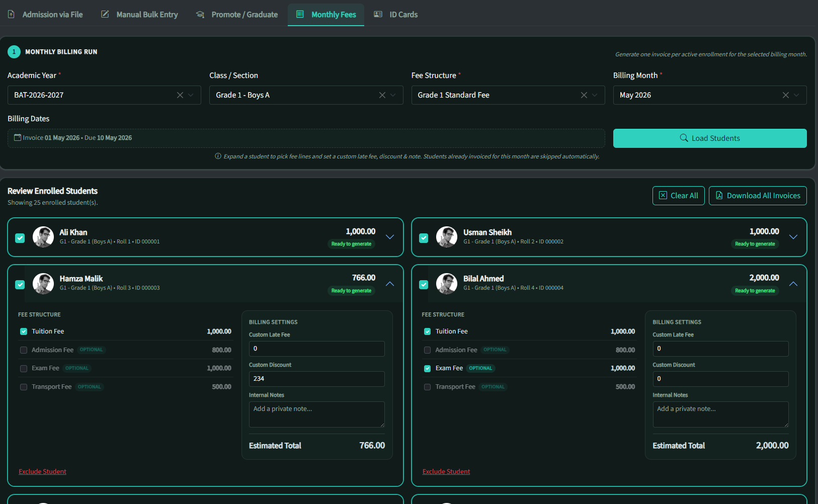Click the search icon on Load Students
Screen dimensions: 818x504
(684, 138)
